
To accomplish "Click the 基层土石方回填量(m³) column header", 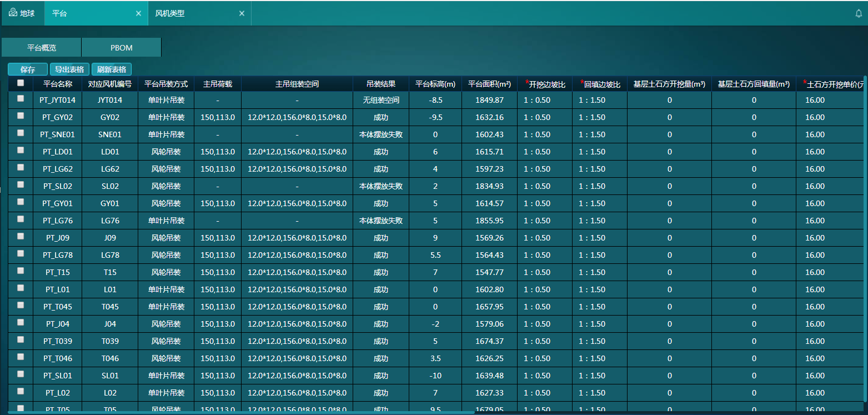I will (x=754, y=84).
